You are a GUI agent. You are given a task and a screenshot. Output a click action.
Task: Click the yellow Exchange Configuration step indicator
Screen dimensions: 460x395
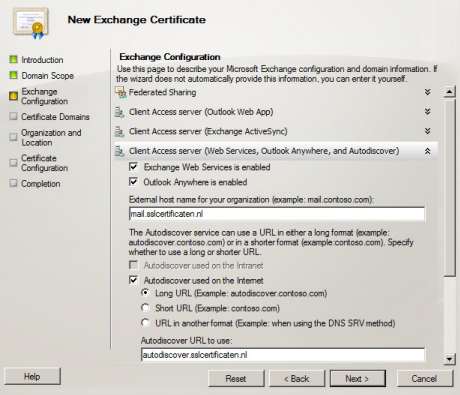(x=13, y=96)
